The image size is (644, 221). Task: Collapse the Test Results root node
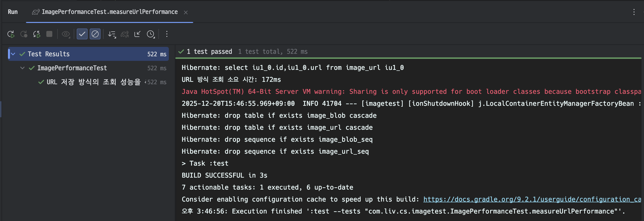(13, 54)
